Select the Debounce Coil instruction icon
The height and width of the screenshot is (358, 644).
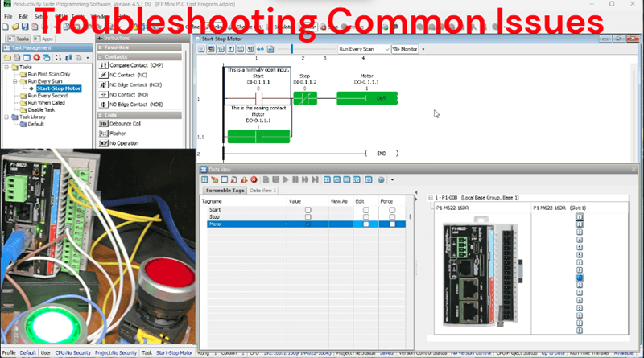coord(104,124)
